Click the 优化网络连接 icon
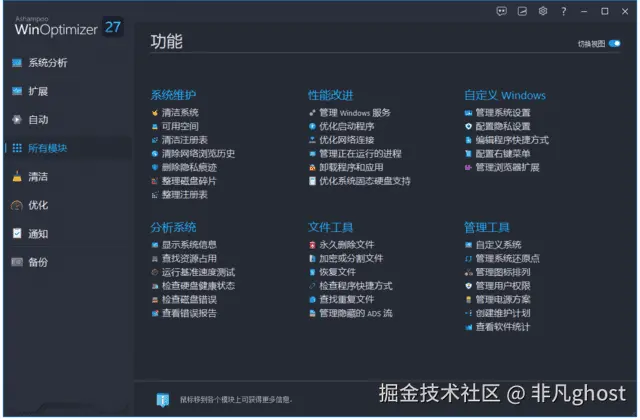The height and width of the screenshot is (420, 640). pyautogui.click(x=312, y=140)
